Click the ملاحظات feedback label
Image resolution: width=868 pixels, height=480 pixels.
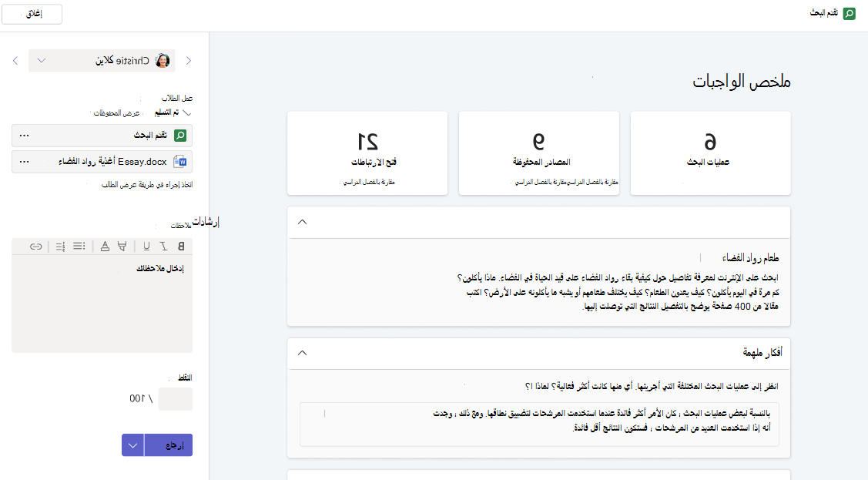coord(180,225)
